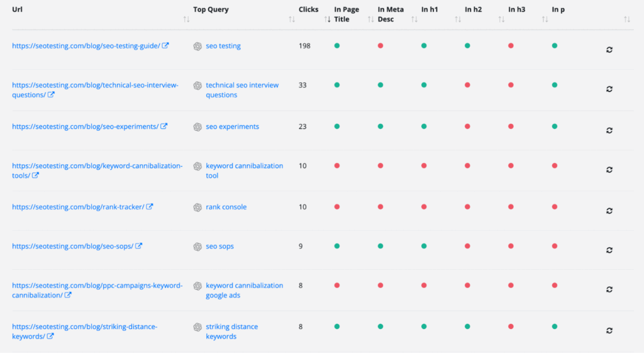The width and height of the screenshot is (644, 353).
Task: Sort table by Top Query column arrows
Action: (291, 20)
